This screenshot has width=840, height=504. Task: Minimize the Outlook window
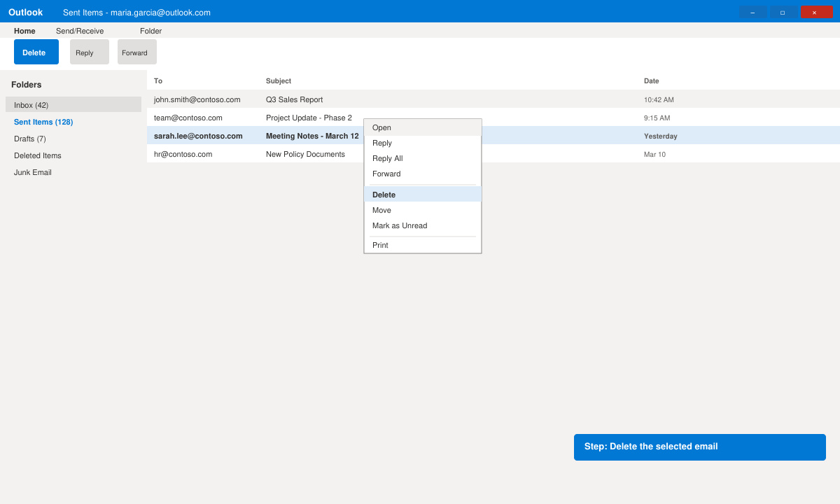[752, 12]
